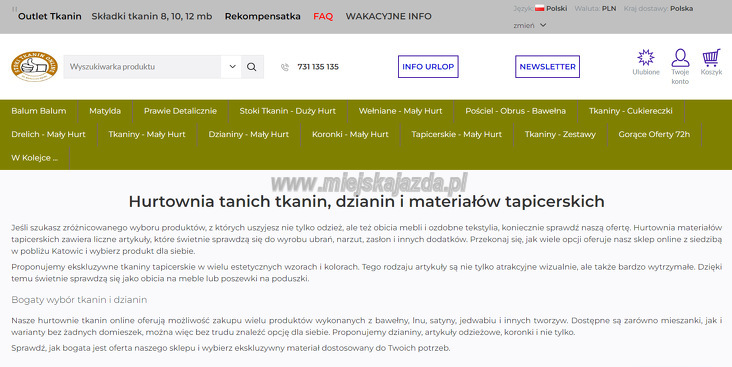Open Składki tkanin 8, 10, 12 mb
Image resolution: width=732 pixels, height=367 pixels.
(x=152, y=16)
